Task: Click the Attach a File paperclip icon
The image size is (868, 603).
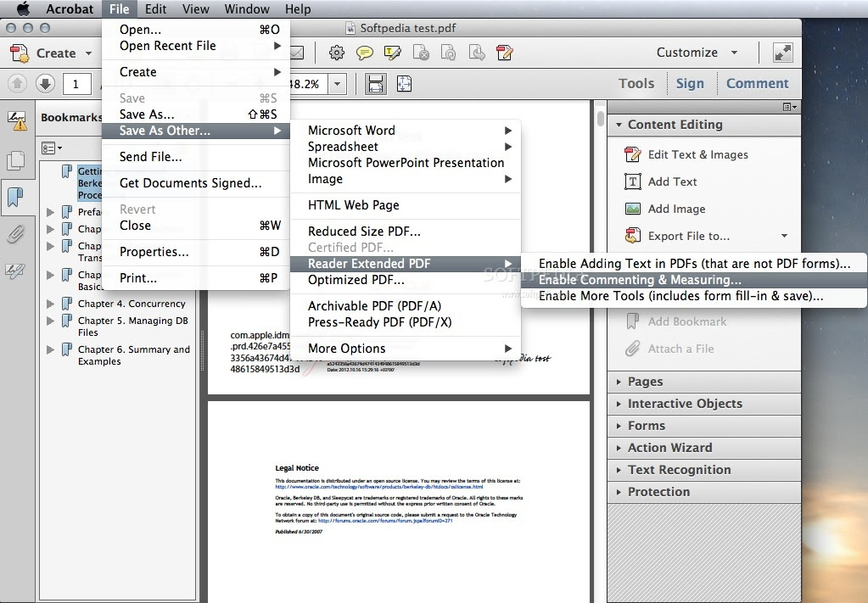Action: (x=632, y=349)
